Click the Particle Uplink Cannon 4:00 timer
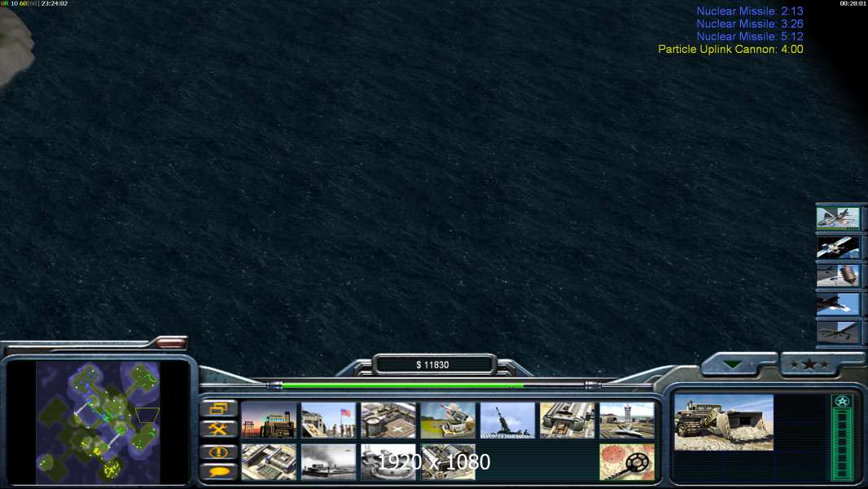This screenshot has width=868, height=489. point(730,49)
